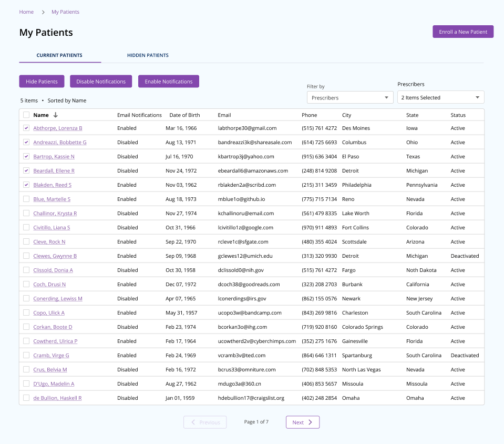Click the Page 1 of 7 indicator
Image resolution: width=504 pixels, height=444 pixels.
point(256,422)
